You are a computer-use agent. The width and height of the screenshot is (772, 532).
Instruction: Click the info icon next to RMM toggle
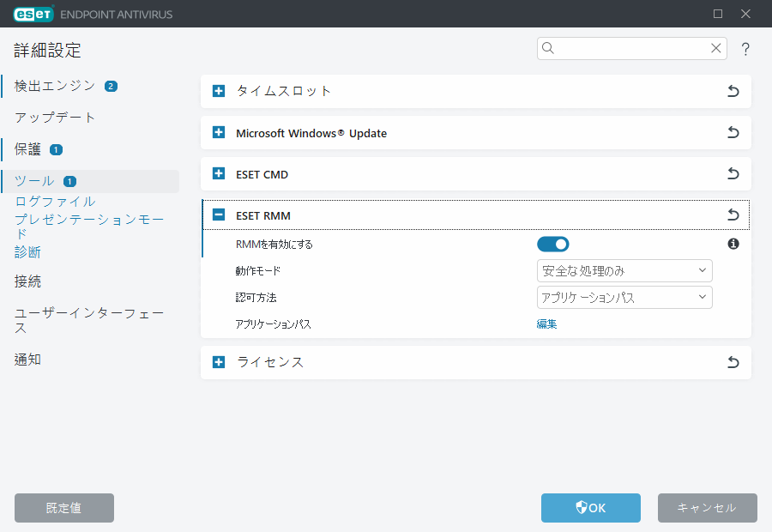click(733, 244)
